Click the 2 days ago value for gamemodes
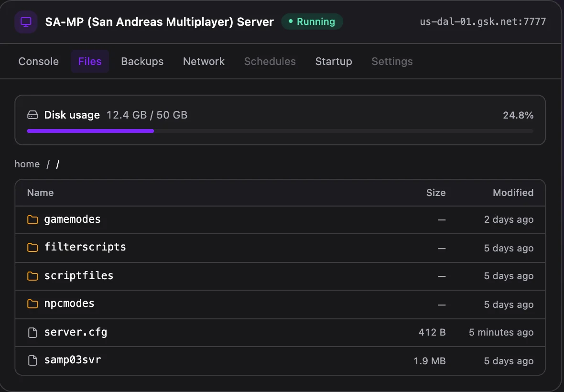The image size is (564, 392). click(509, 220)
